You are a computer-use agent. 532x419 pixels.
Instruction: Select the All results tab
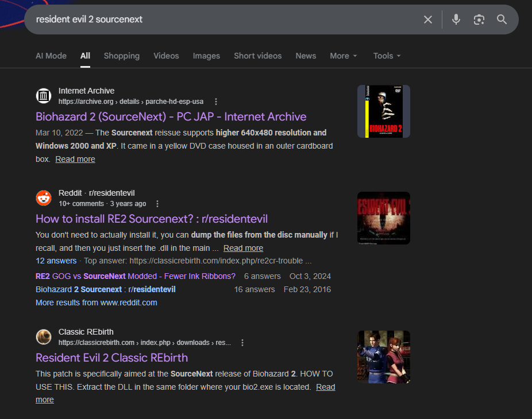85,56
